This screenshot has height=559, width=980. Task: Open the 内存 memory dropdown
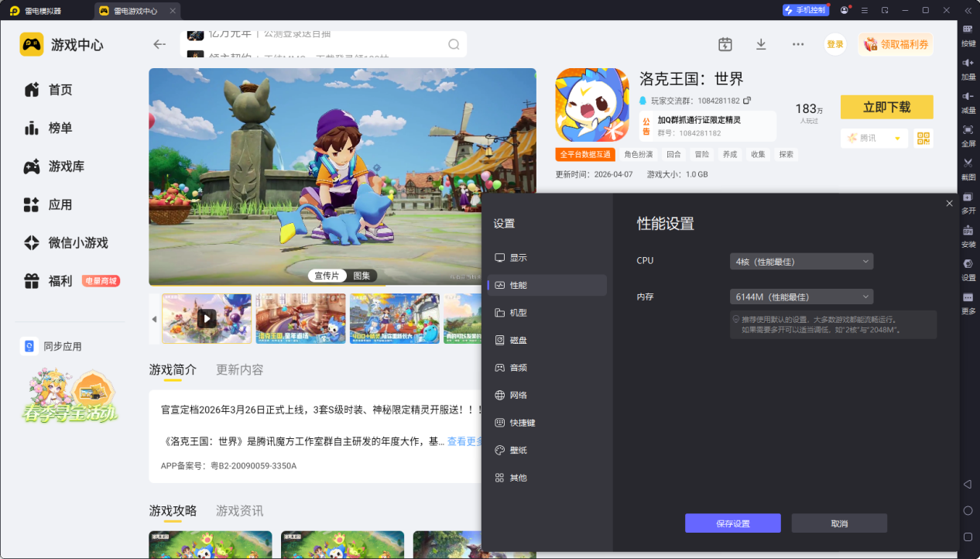pyautogui.click(x=801, y=297)
